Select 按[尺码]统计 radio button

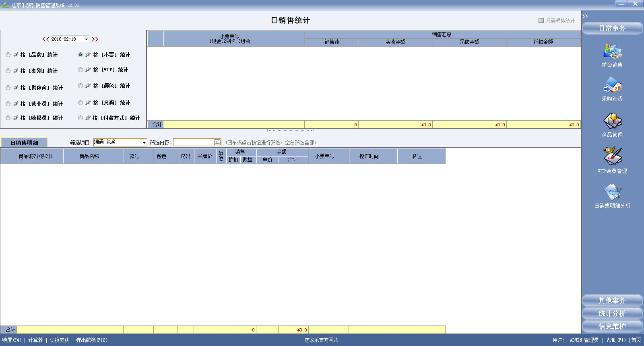pos(80,103)
